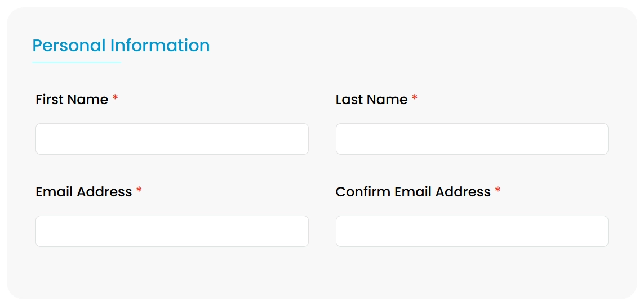Image resolution: width=644 pixels, height=305 pixels.
Task: Select the Email Address input field
Action: (172, 231)
